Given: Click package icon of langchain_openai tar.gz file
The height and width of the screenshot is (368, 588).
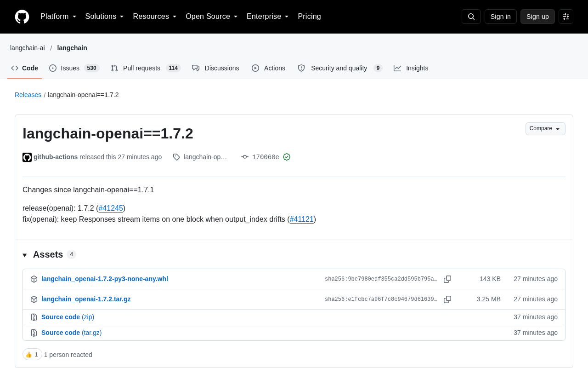Looking at the screenshot, I should (34, 299).
